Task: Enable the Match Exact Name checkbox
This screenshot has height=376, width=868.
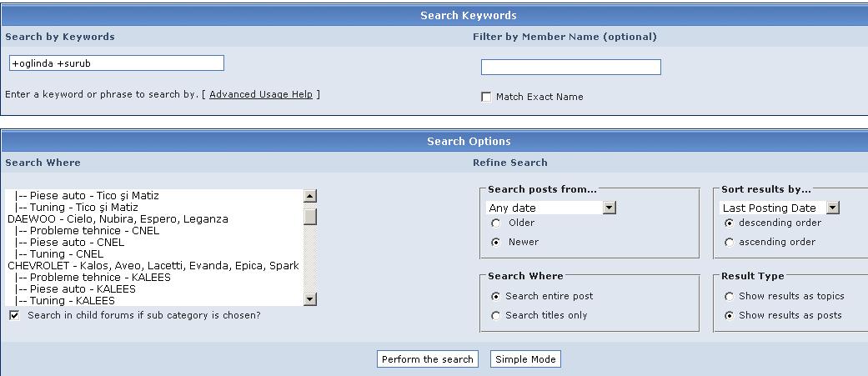Action: point(486,98)
